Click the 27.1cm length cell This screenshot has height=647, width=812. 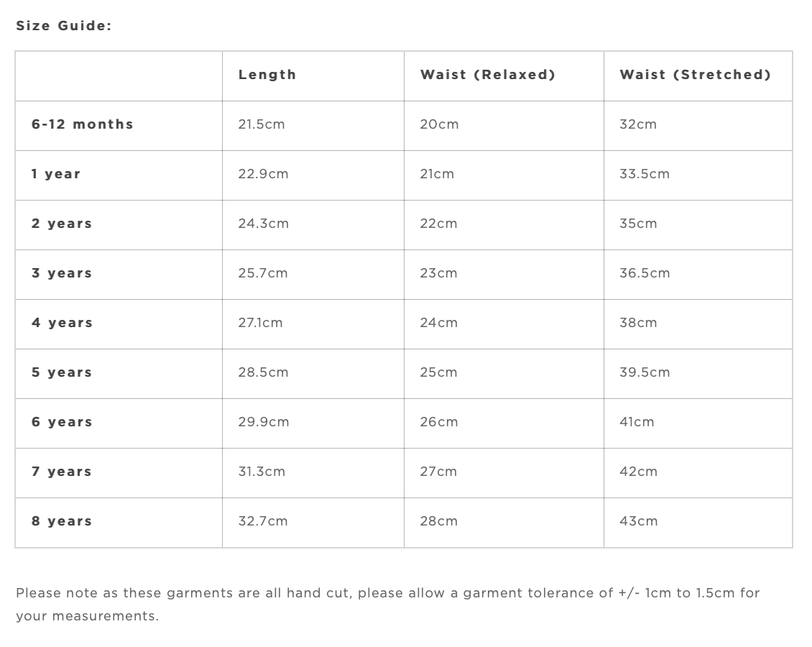click(260, 323)
